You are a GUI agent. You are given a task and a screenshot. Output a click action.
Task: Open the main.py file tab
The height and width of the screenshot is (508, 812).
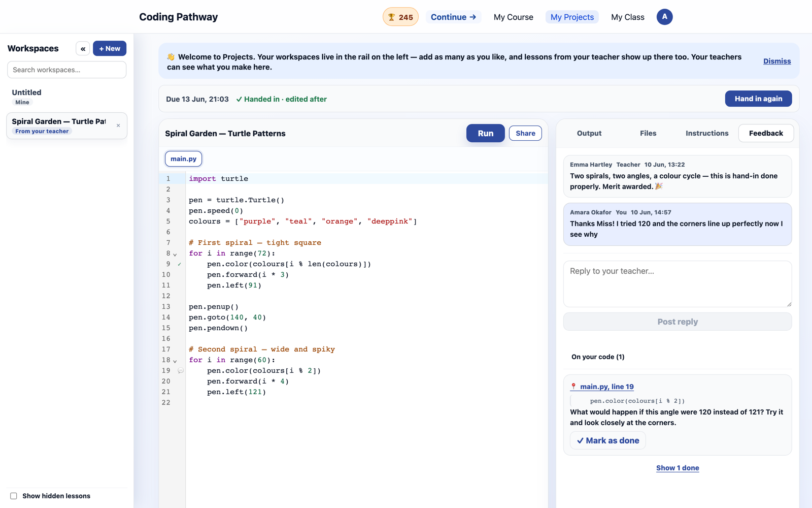[x=183, y=159]
